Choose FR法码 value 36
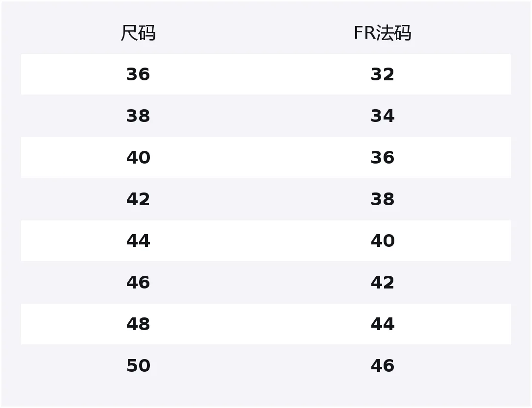532x408 pixels. [382, 158]
